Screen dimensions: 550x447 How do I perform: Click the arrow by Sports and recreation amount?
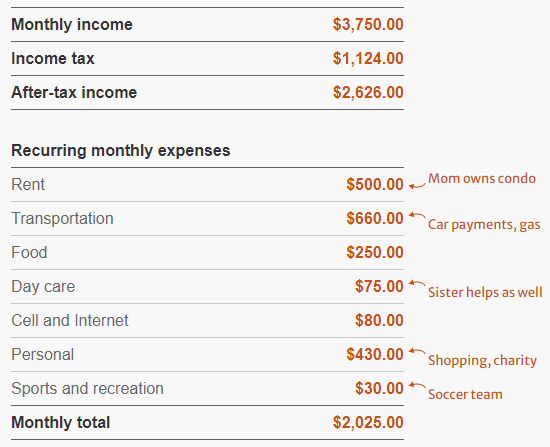pos(417,386)
